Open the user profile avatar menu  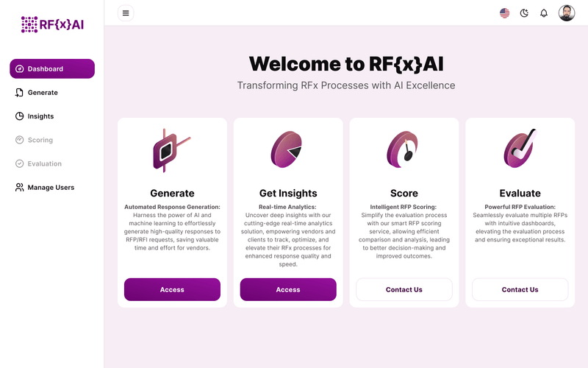tap(567, 13)
